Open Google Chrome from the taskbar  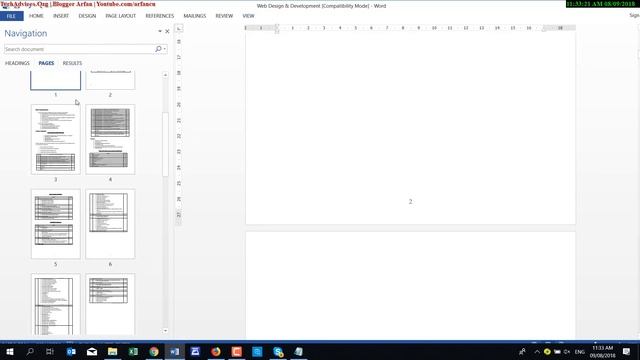154,351
